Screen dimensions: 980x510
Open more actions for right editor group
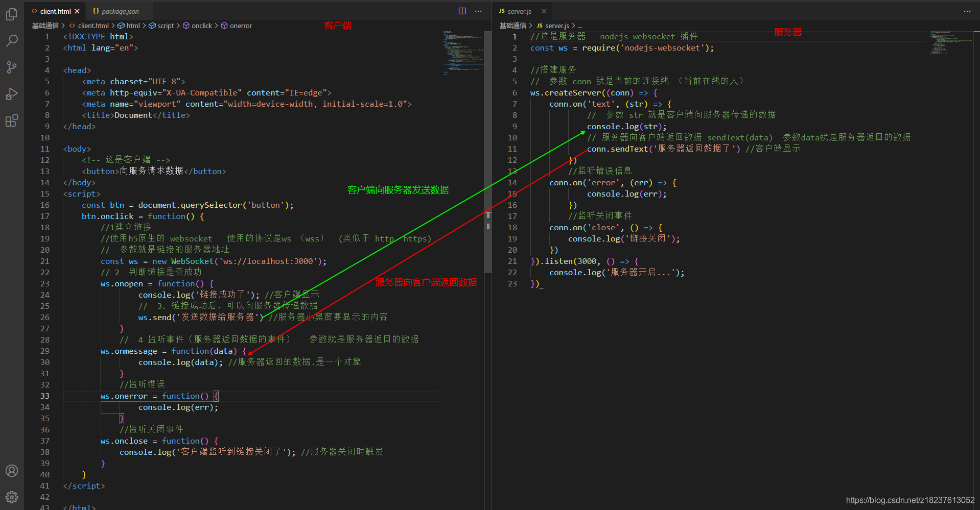pos(967,11)
